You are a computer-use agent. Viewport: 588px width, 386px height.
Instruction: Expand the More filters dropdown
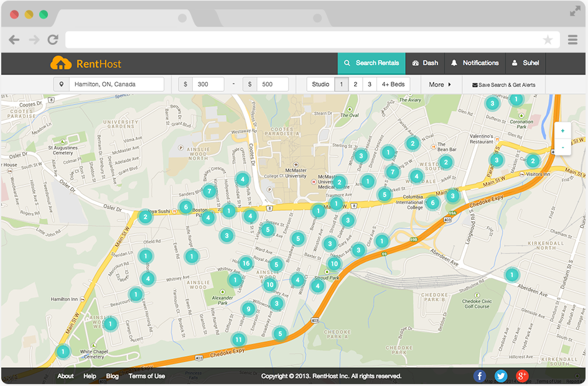(440, 85)
